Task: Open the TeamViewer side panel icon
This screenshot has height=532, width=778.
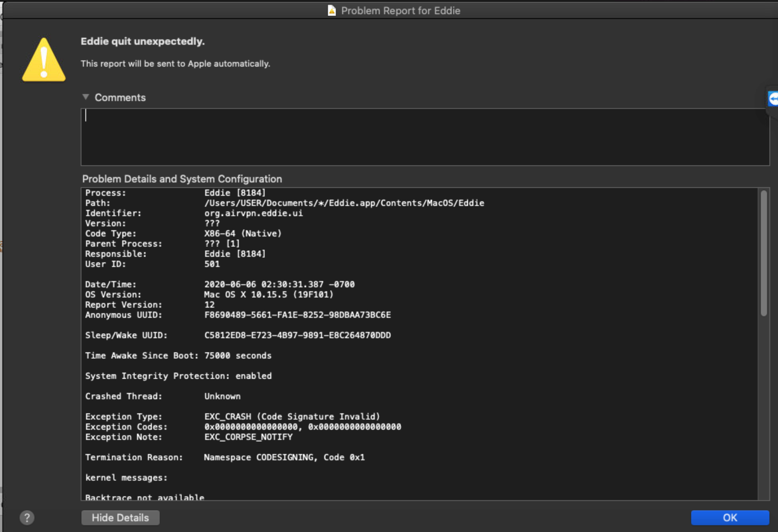Action: tap(773, 99)
